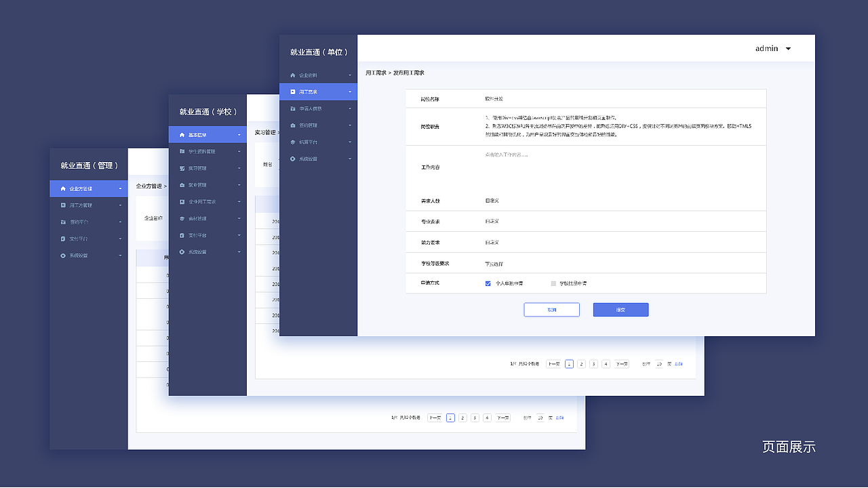This screenshot has height=488, width=868.
Task: Click the 学生资料管理 icon in 学校 sidebar
Action: (x=182, y=151)
